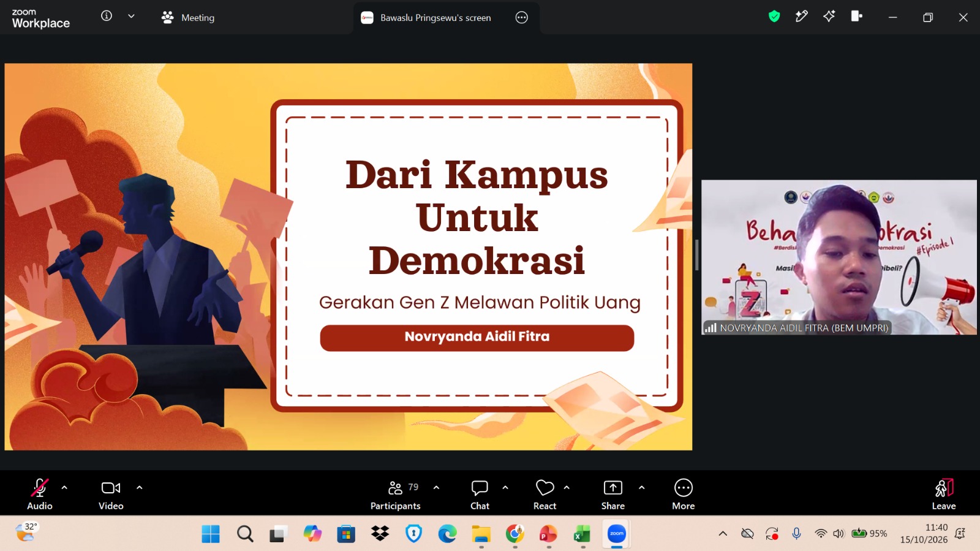The width and height of the screenshot is (980, 551).
Task: Open Dropbox from the taskbar
Action: coord(380,534)
